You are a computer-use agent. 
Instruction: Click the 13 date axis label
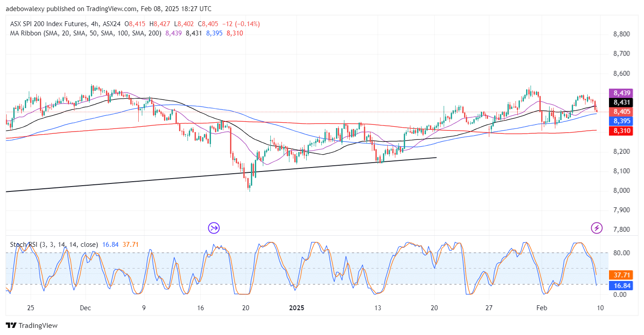point(378,308)
